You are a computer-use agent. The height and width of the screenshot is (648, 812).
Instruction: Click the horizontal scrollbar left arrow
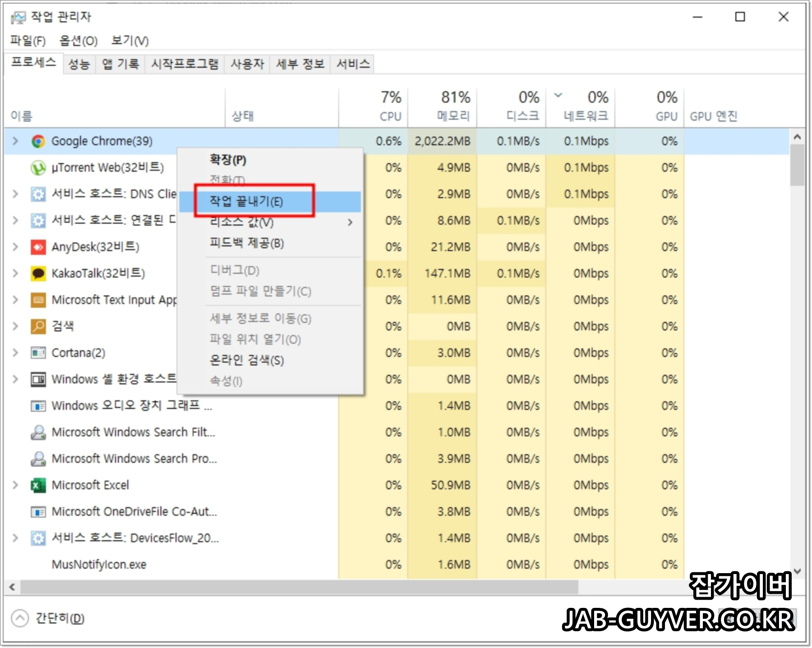[13, 587]
